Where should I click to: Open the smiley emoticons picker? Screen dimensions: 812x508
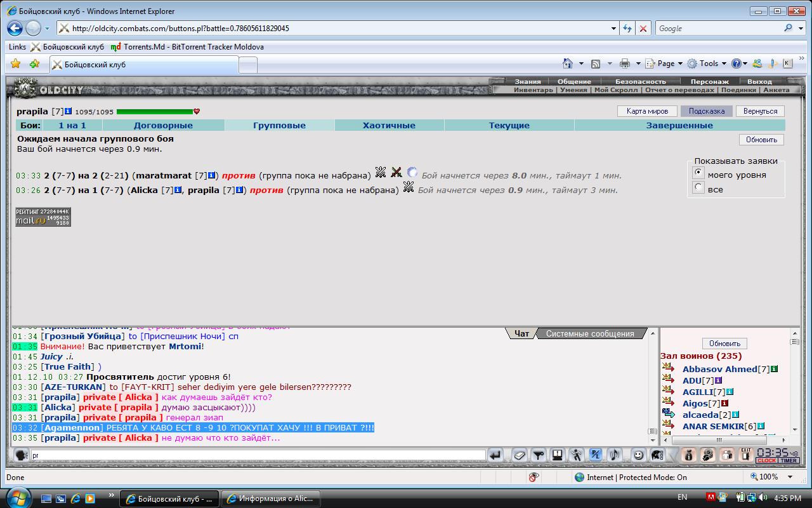click(638, 455)
